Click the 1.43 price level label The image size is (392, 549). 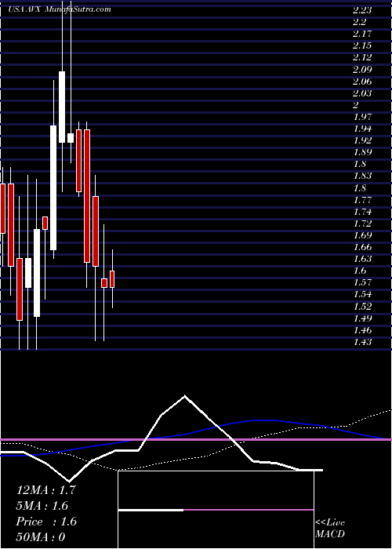362,342
